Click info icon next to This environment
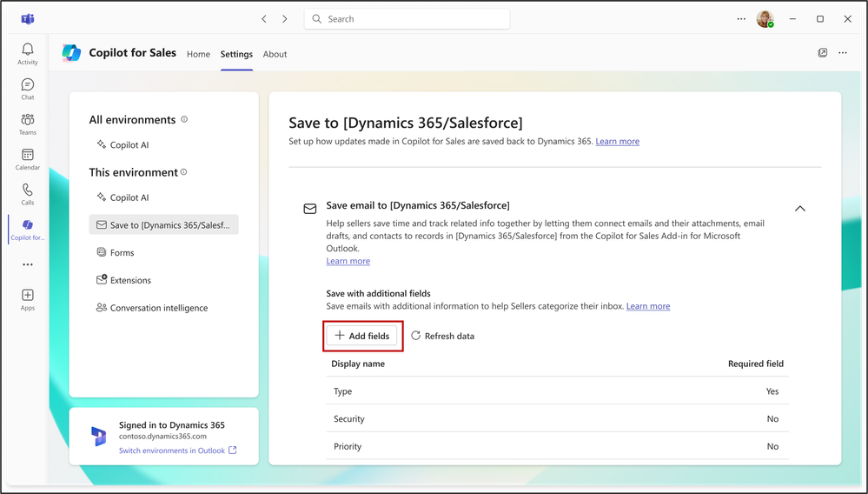 (184, 172)
